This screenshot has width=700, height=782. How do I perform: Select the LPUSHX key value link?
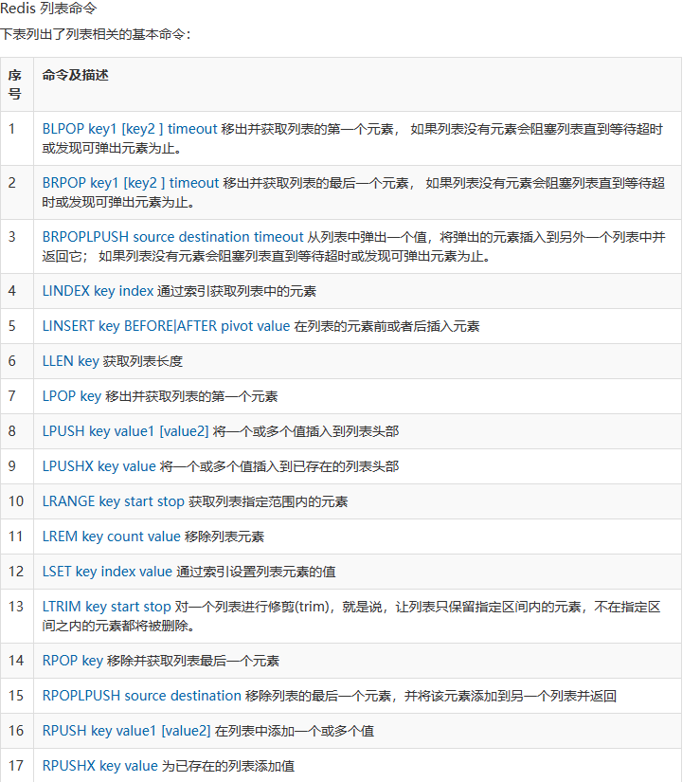99,466
